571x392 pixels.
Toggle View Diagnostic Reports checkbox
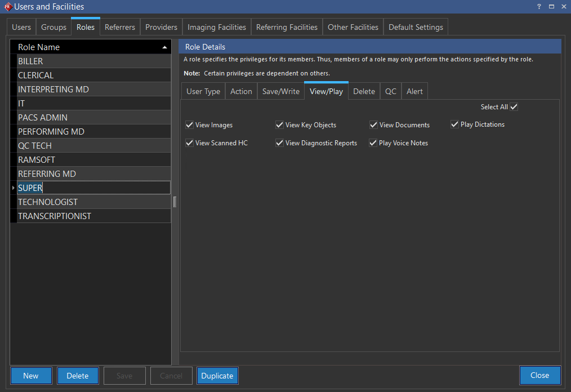click(280, 143)
